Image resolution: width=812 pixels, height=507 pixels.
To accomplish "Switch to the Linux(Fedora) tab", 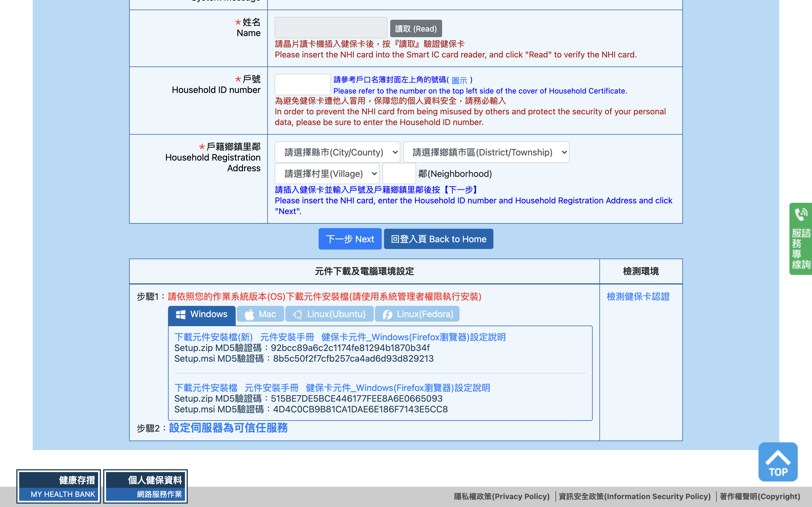I will [x=417, y=314].
